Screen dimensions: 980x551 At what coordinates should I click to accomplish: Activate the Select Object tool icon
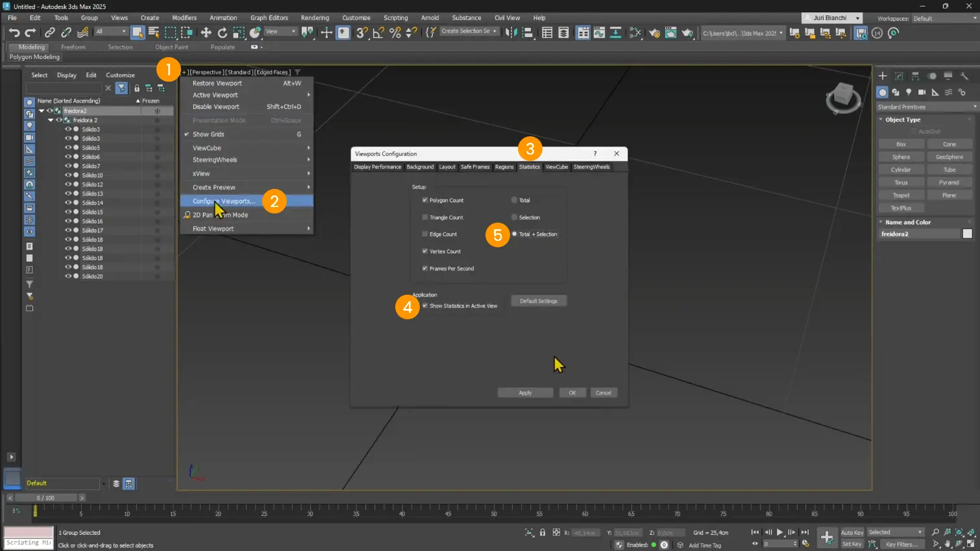coord(138,32)
